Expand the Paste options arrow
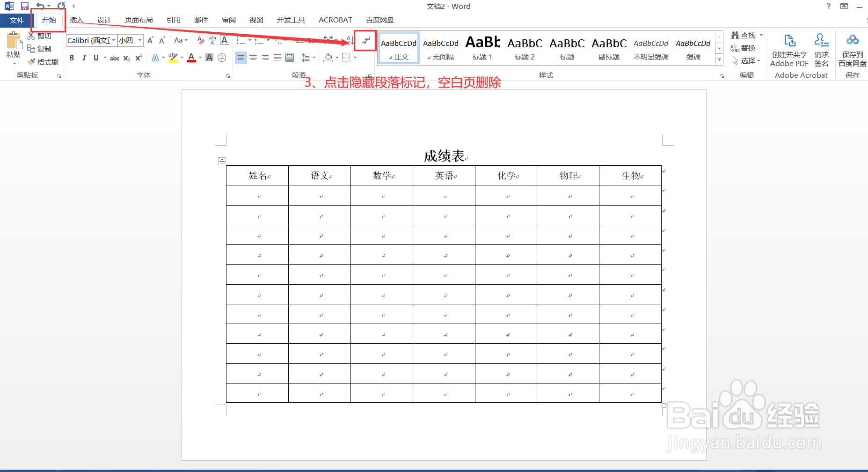This screenshot has width=868, height=472. tap(14, 63)
